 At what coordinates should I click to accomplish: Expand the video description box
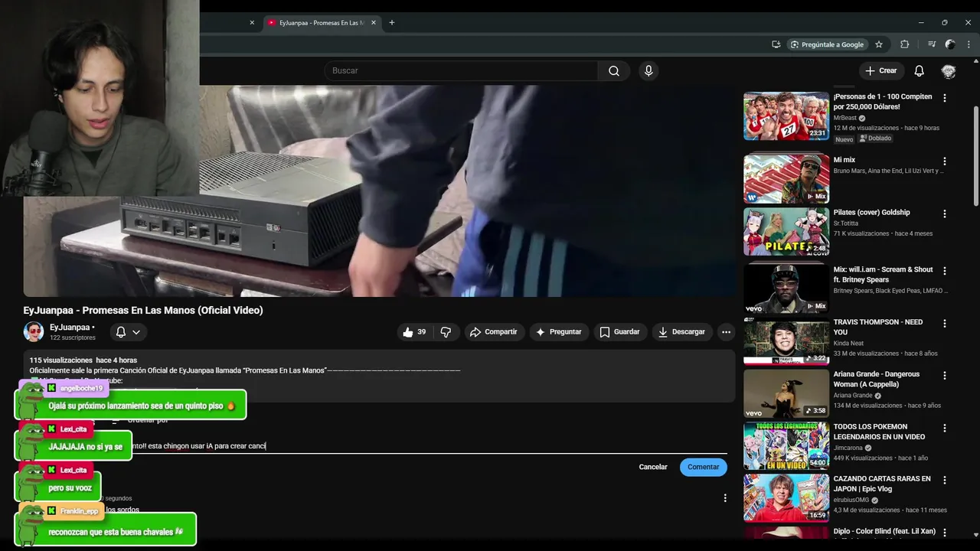(379, 376)
